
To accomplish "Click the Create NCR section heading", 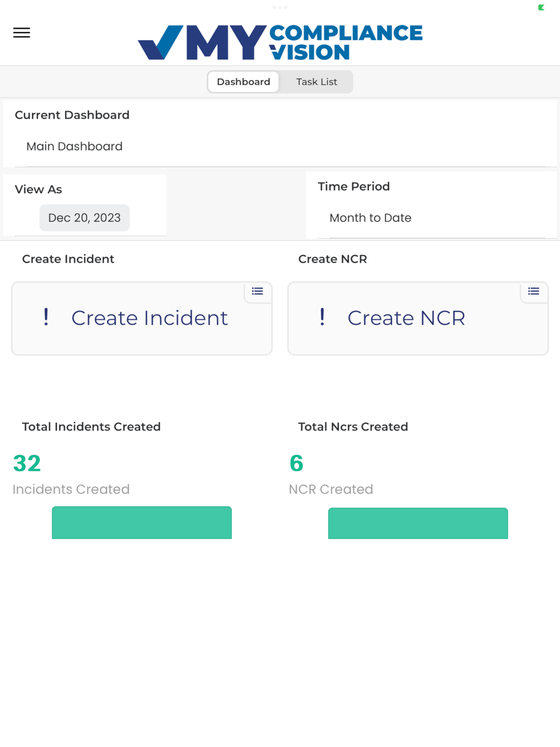I will (333, 259).
